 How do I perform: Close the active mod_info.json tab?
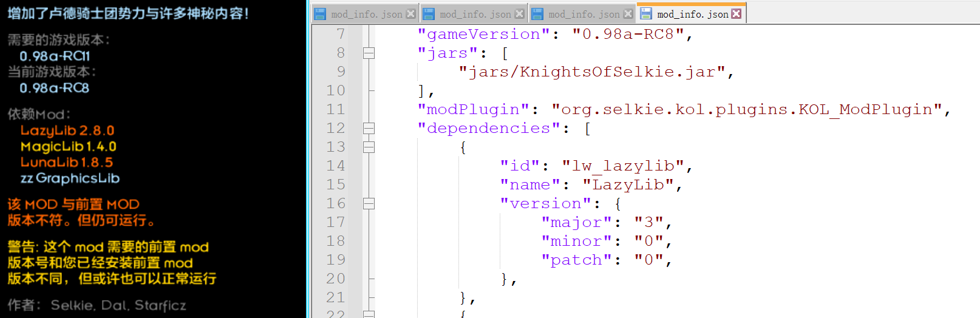pyautogui.click(x=736, y=14)
